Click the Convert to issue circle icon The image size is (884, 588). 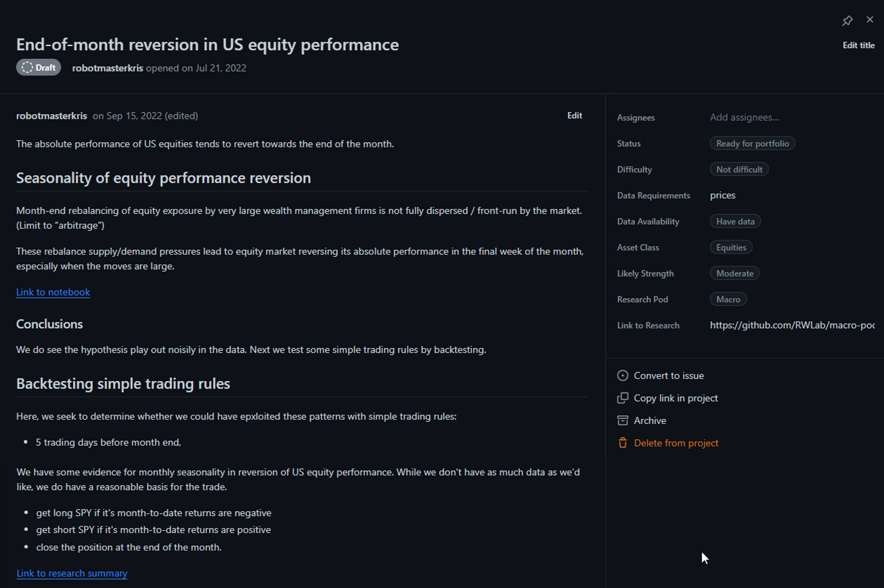[x=622, y=376]
